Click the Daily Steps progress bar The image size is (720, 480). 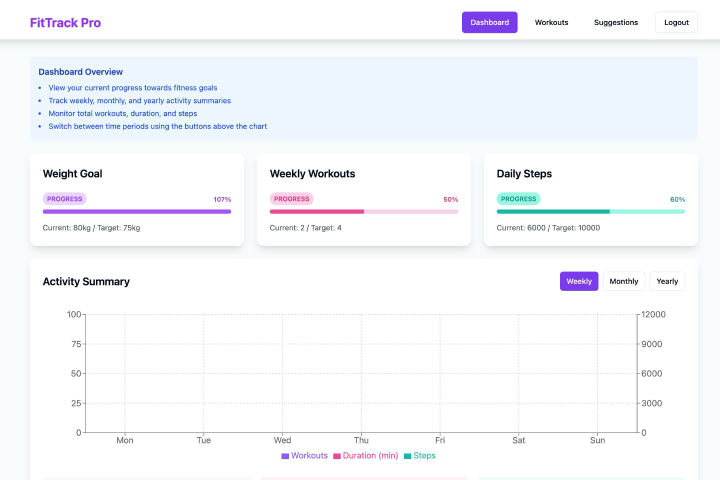click(591, 212)
